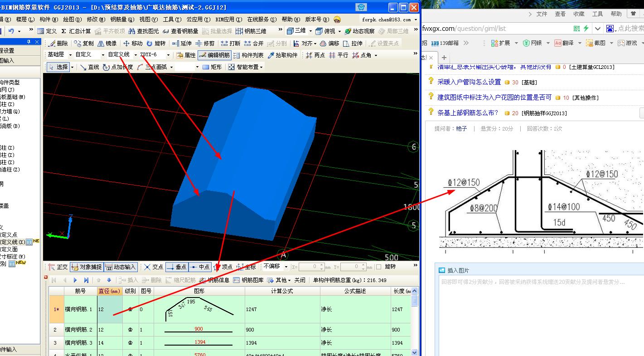Open the 钢筋量 (Q) menu

pos(122,20)
